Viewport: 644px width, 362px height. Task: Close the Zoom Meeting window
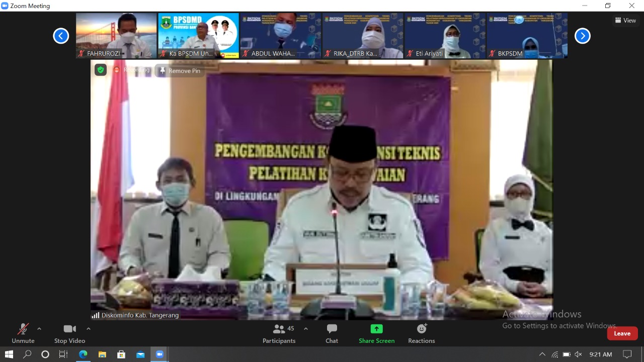631,6
